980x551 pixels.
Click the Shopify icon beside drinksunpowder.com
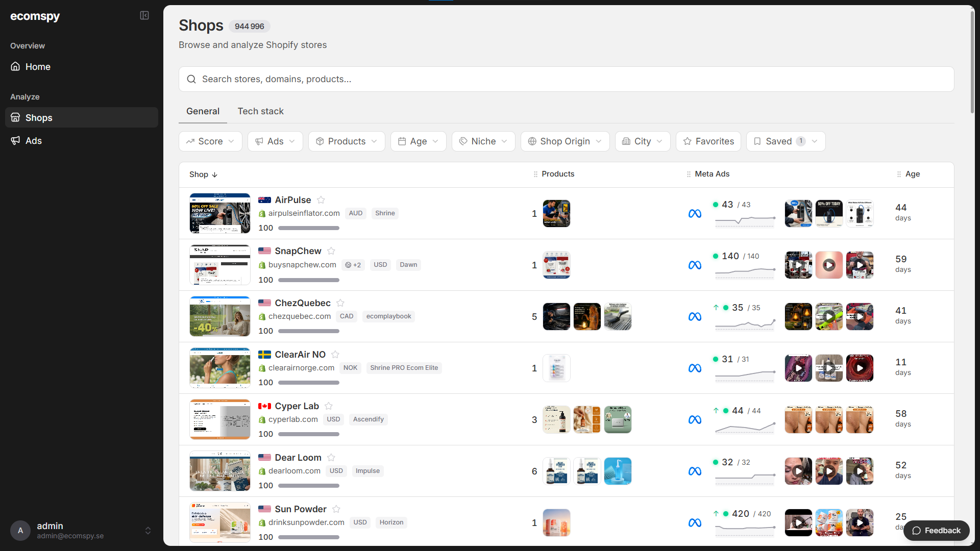pyautogui.click(x=262, y=523)
